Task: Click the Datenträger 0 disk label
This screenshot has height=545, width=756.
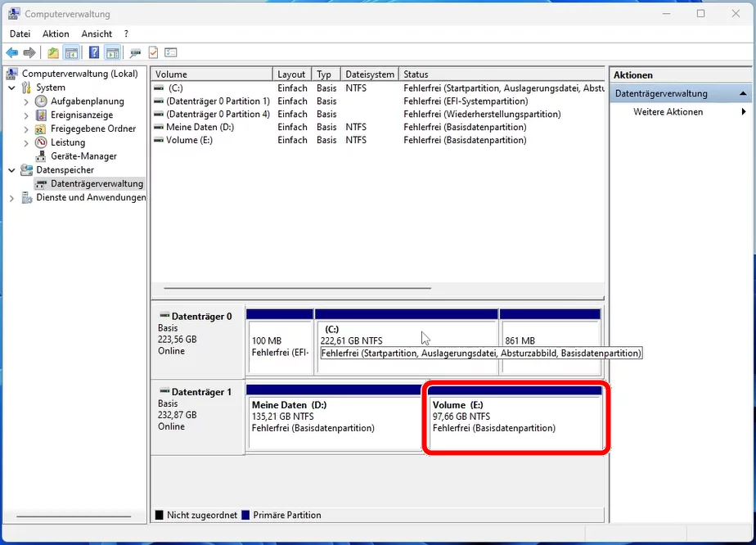Action: click(x=201, y=317)
